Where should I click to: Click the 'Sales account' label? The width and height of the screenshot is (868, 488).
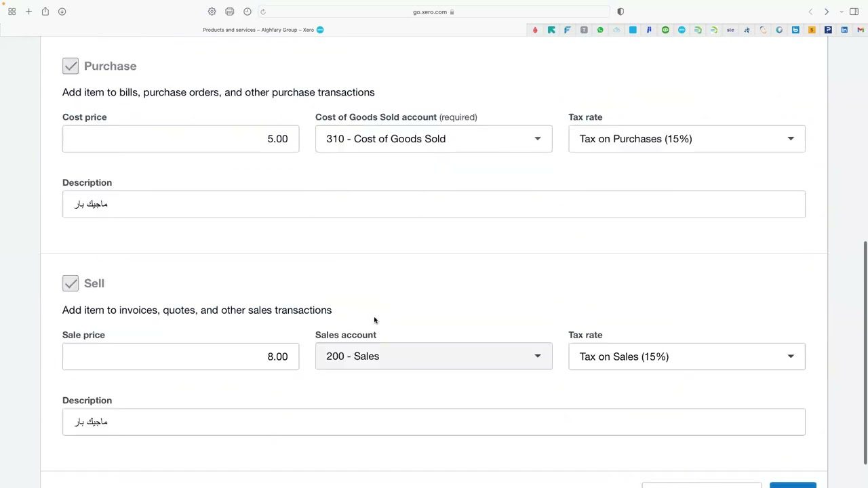(346, 335)
